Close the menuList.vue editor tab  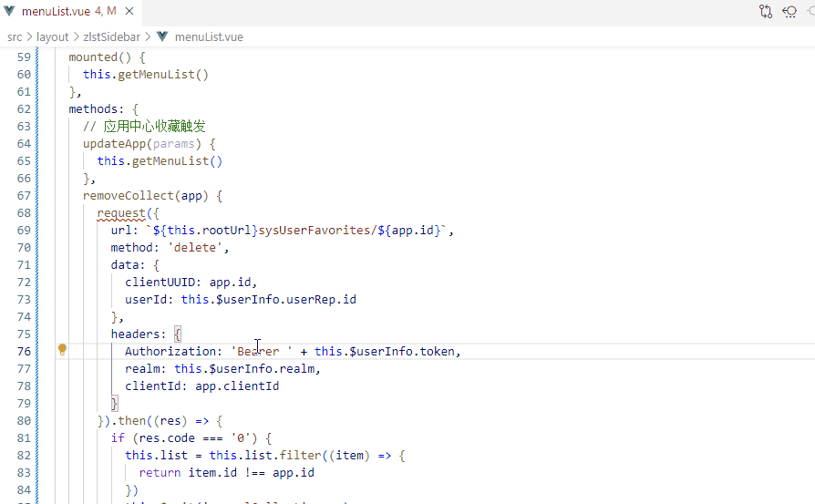[130, 12]
